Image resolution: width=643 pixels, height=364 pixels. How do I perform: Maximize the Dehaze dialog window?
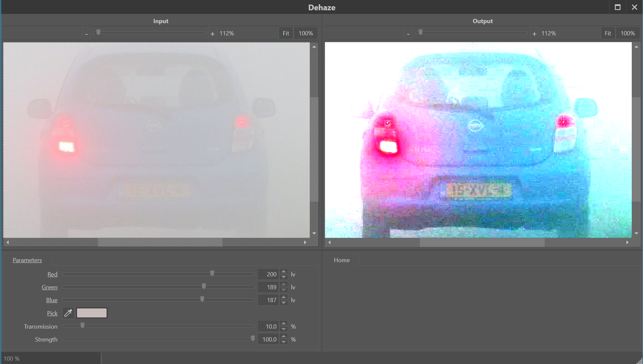point(618,7)
